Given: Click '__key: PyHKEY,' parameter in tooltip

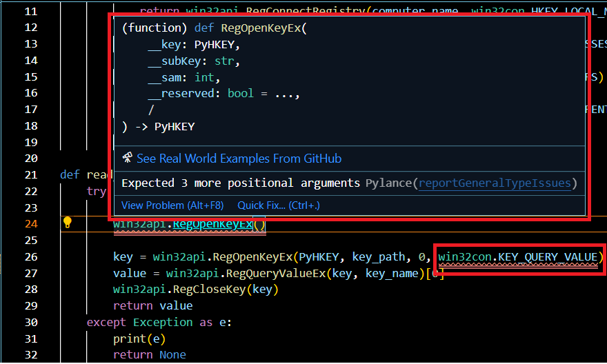Looking at the screenshot, I should 194,45.
